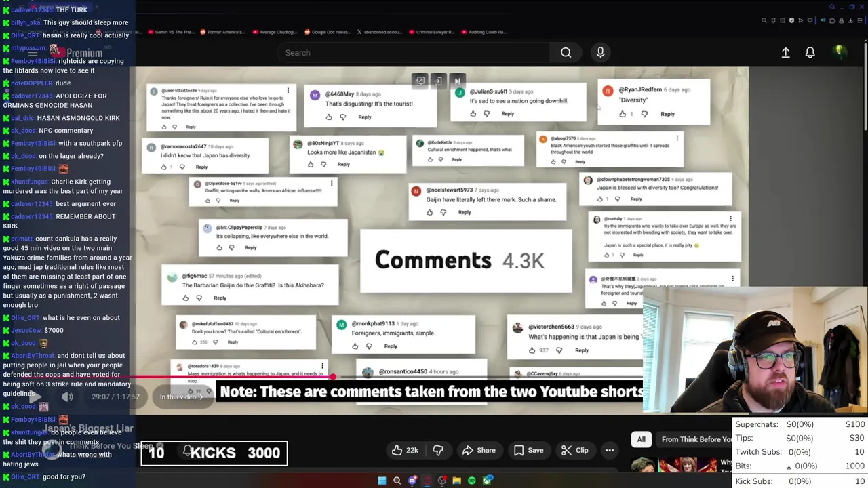Toggle video play/pause button
Viewport: 868px width, 488px height.
click(x=35, y=396)
